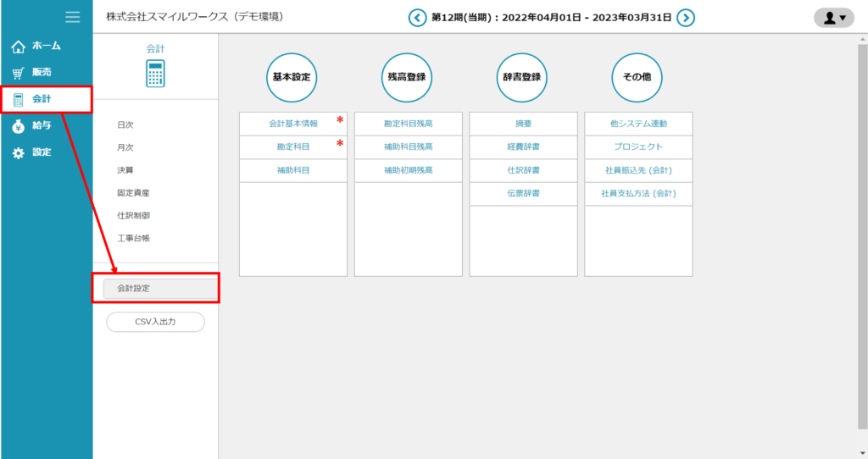Click the 会計設定 button
The image size is (868, 459).
click(160, 289)
